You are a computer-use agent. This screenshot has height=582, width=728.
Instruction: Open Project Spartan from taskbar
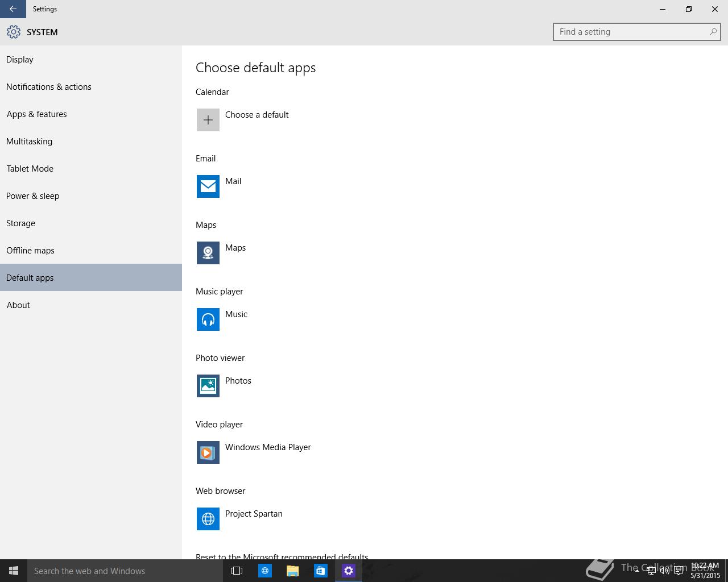click(x=265, y=571)
